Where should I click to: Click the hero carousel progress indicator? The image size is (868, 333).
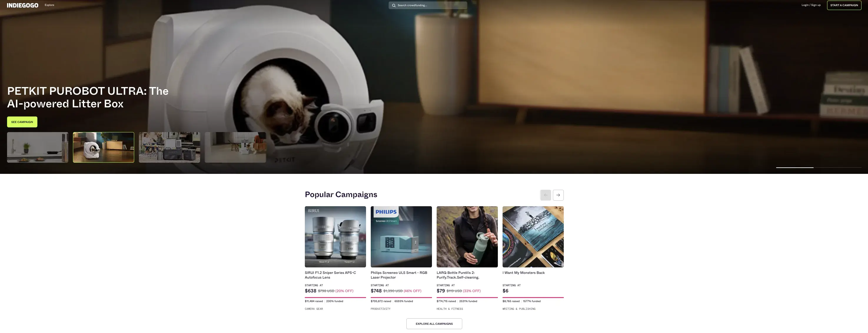click(x=819, y=167)
